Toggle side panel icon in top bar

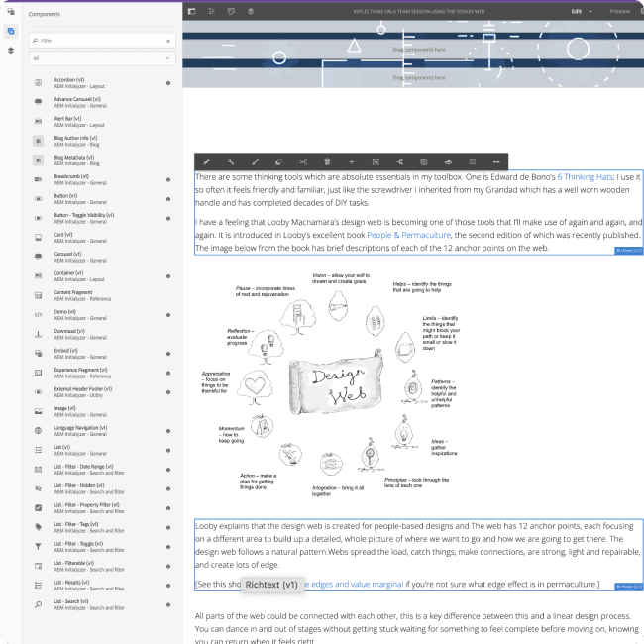pyautogui.click(x=191, y=11)
